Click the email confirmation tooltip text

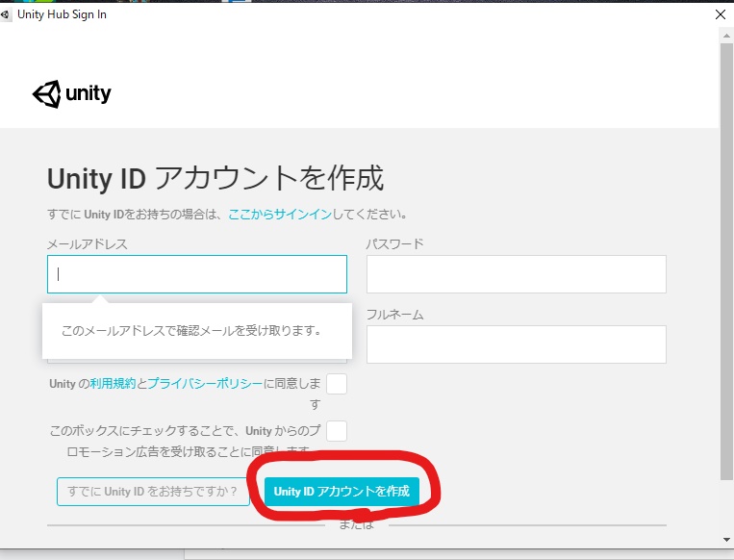tap(191, 331)
